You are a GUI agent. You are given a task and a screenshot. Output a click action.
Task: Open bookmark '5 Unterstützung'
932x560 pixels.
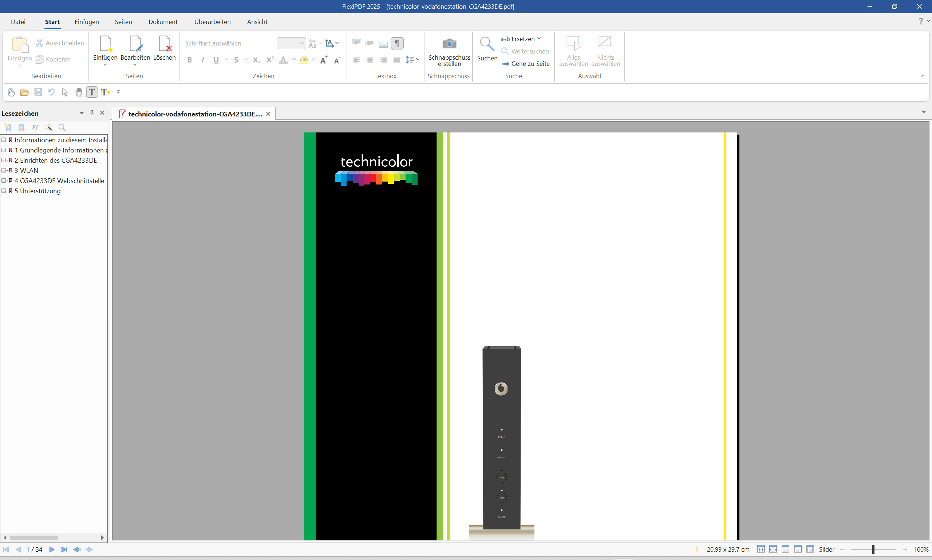(40, 191)
